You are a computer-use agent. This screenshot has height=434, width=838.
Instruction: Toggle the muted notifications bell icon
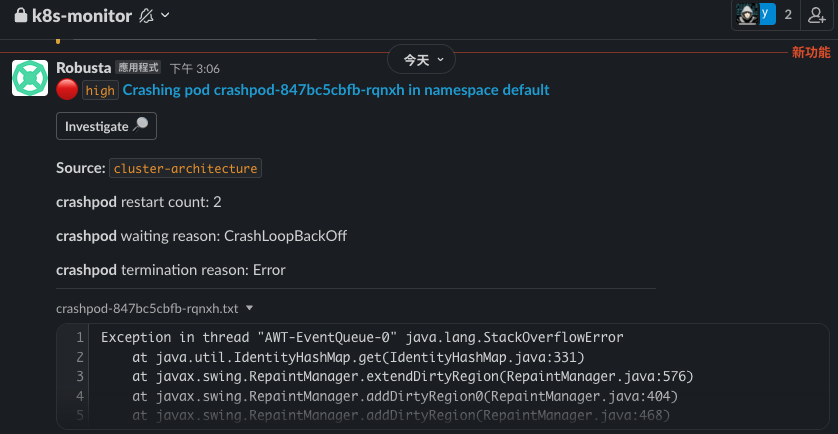pyautogui.click(x=146, y=16)
